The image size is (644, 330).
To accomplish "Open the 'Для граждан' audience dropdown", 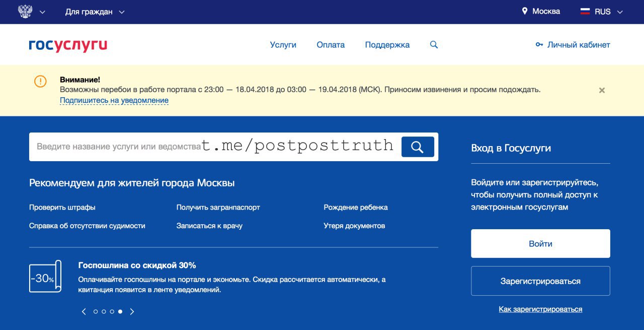I will point(95,12).
